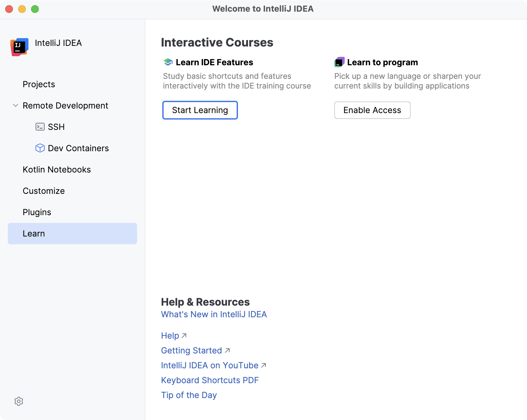Click the Dev Containers cube icon
The height and width of the screenshot is (420, 527).
coord(40,148)
